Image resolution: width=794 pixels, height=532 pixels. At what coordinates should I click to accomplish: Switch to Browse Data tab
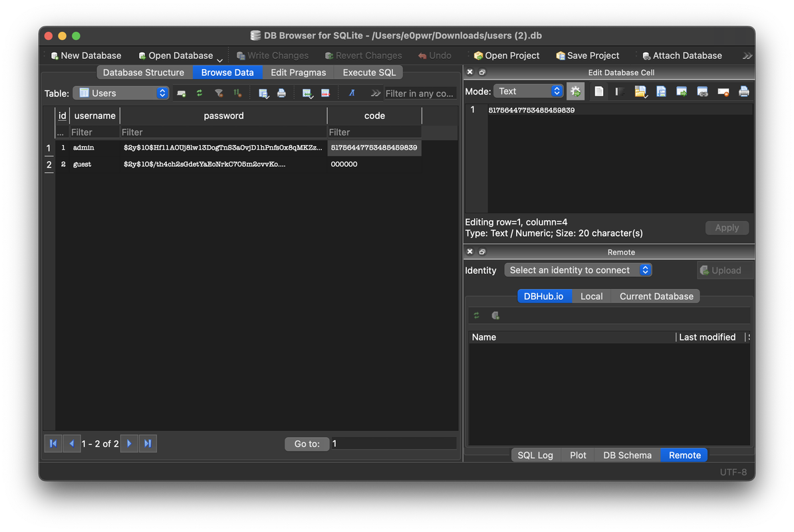pos(227,72)
